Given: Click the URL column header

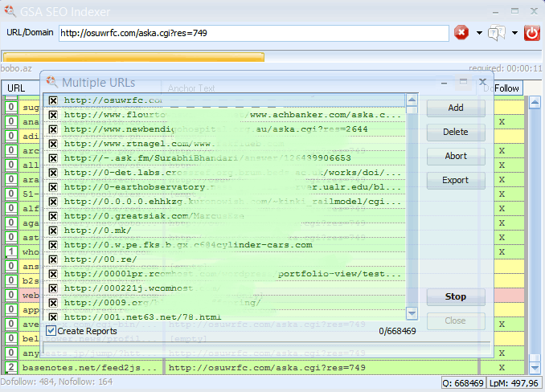Looking at the screenshot, I should point(16,88).
